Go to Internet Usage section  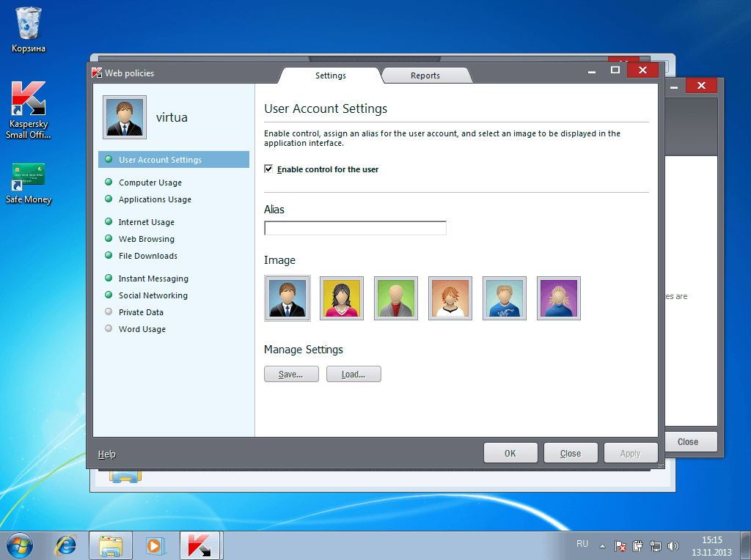[146, 222]
